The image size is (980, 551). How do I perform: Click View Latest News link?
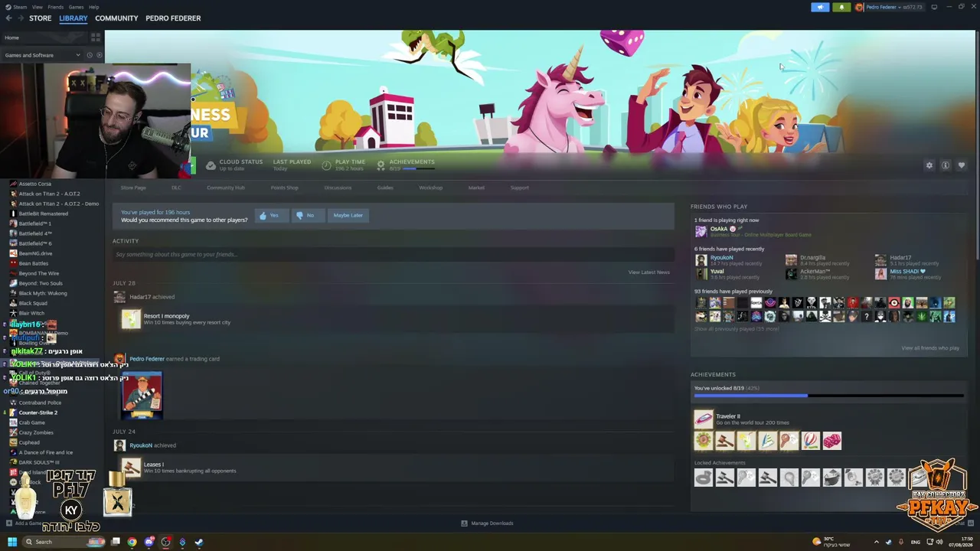[x=649, y=272]
